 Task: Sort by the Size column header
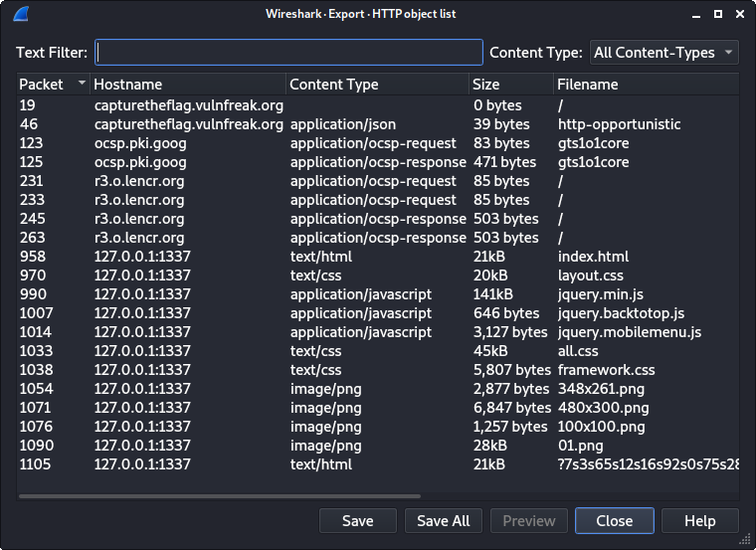click(511, 85)
